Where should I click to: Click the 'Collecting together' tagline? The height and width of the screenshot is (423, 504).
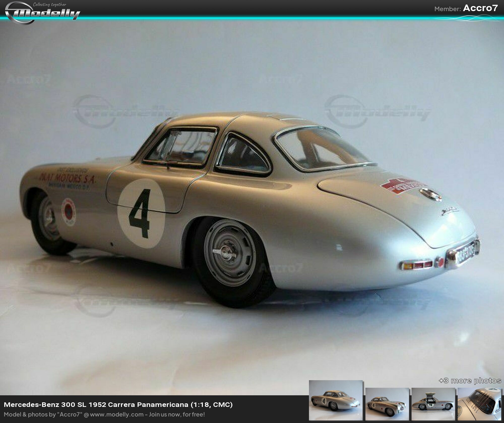(x=50, y=4)
